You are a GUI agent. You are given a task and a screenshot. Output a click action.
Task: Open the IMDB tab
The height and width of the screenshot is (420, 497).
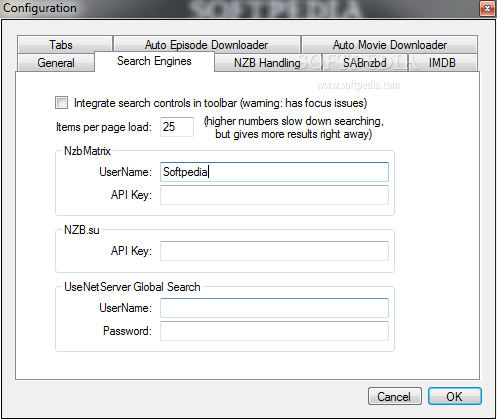pos(442,63)
